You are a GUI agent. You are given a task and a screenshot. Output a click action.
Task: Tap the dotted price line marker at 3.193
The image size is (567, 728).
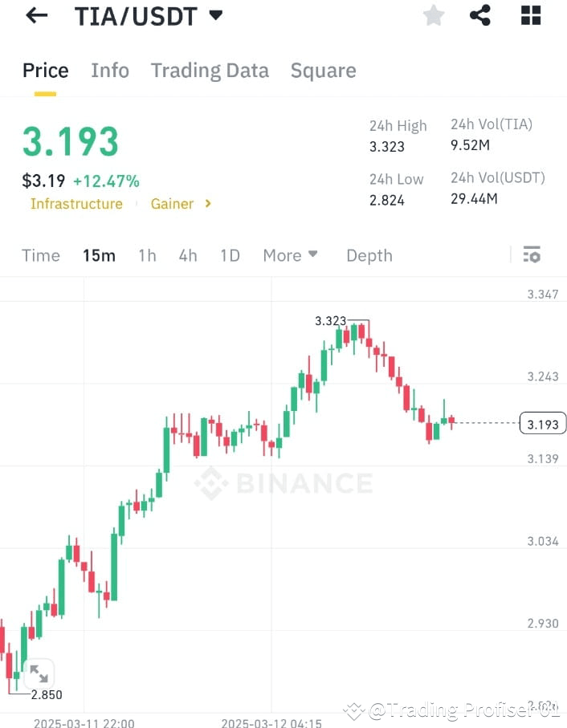click(542, 423)
